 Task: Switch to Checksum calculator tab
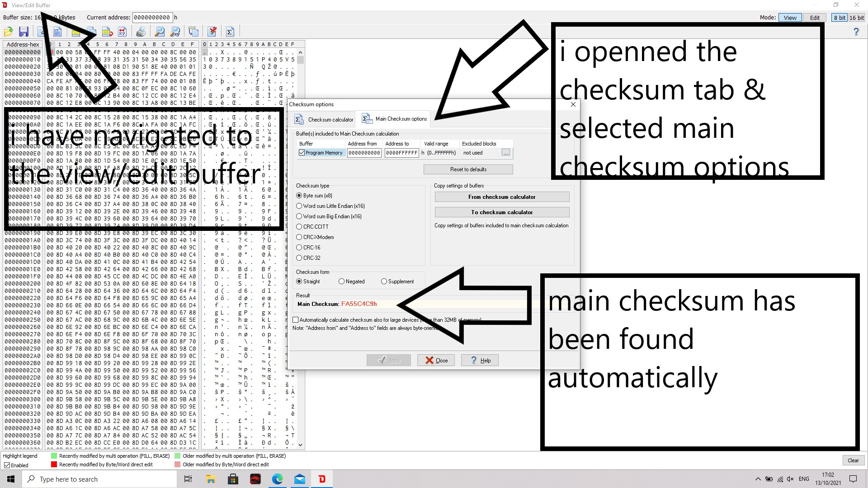point(324,120)
